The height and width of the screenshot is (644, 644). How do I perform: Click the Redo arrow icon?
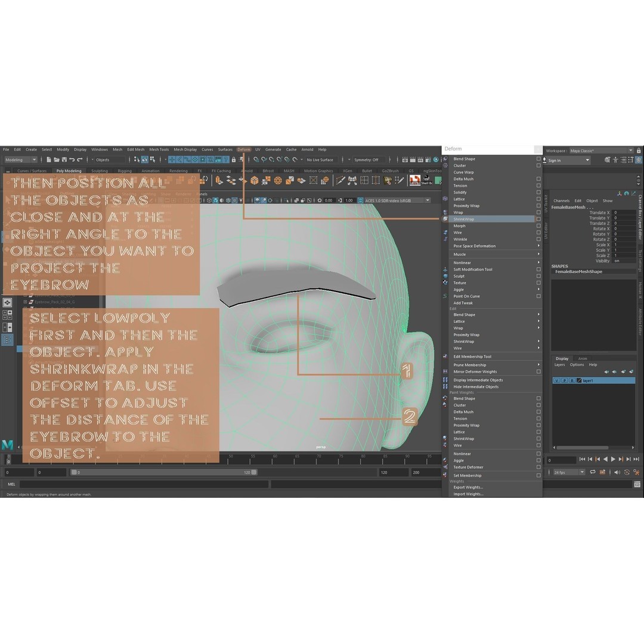point(80,160)
